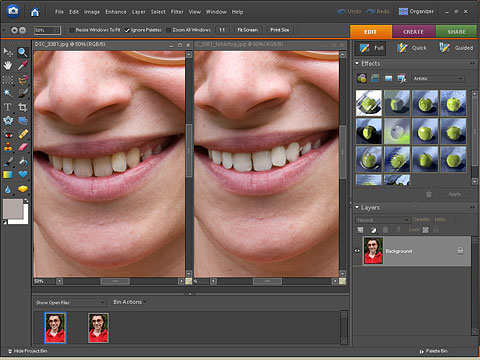The width and height of the screenshot is (480, 360).
Task: Select the Cookie Cutter tool
Action: pyautogui.click(x=8, y=120)
